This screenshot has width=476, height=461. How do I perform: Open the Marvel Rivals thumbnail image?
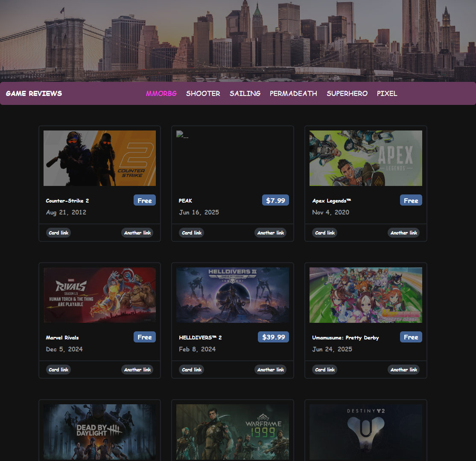[x=99, y=295]
